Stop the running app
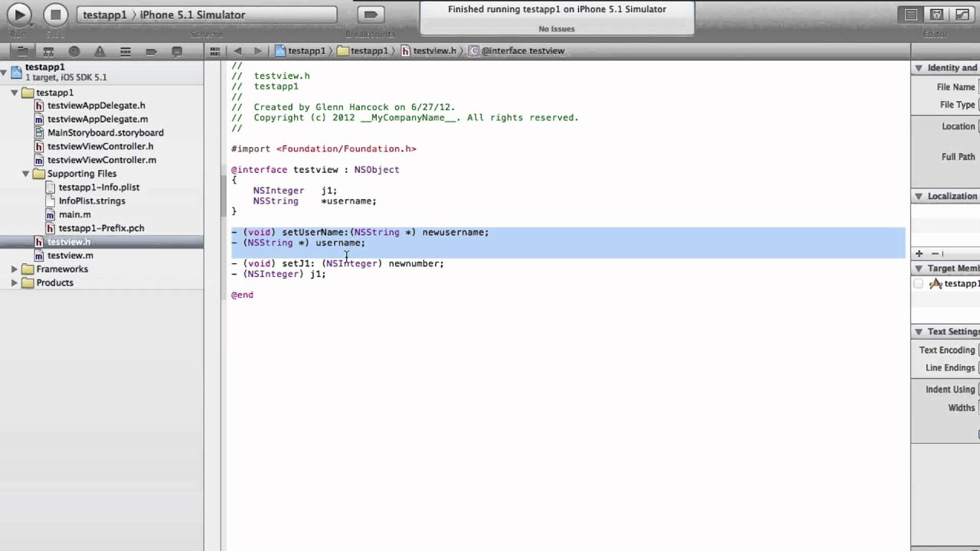The width and height of the screenshot is (980, 551). point(54,15)
